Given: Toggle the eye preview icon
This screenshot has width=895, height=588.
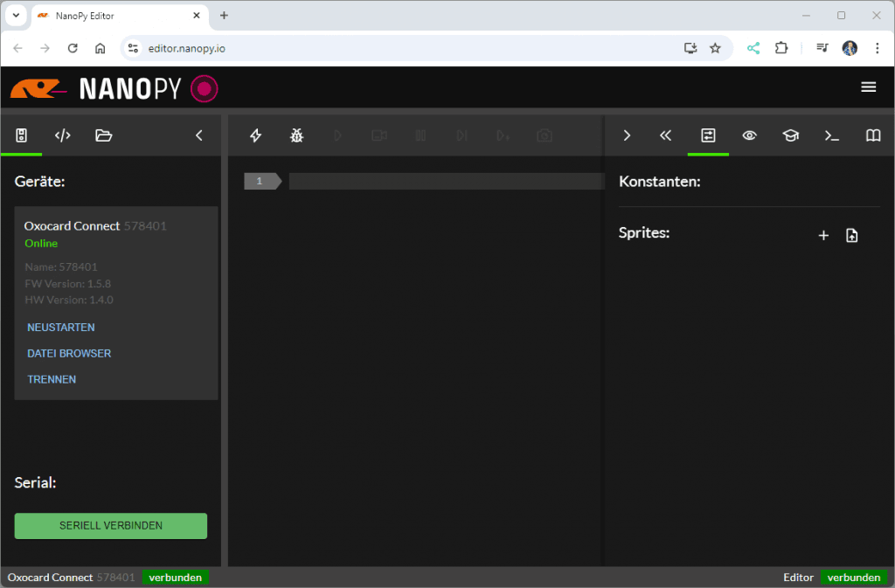Looking at the screenshot, I should pyautogui.click(x=749, y=135).
